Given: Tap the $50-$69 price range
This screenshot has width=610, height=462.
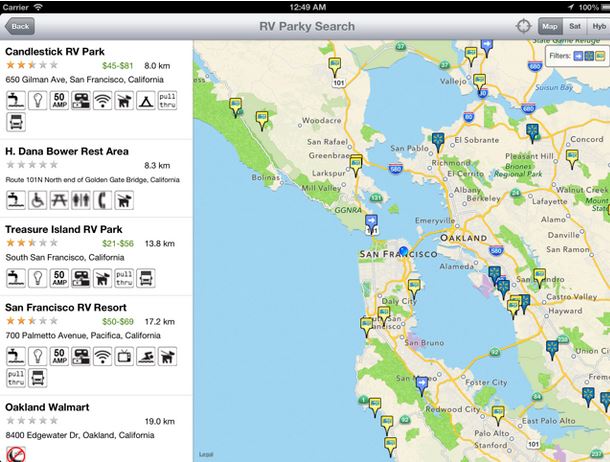Looking at the screenshot, I should coord(117,322).
